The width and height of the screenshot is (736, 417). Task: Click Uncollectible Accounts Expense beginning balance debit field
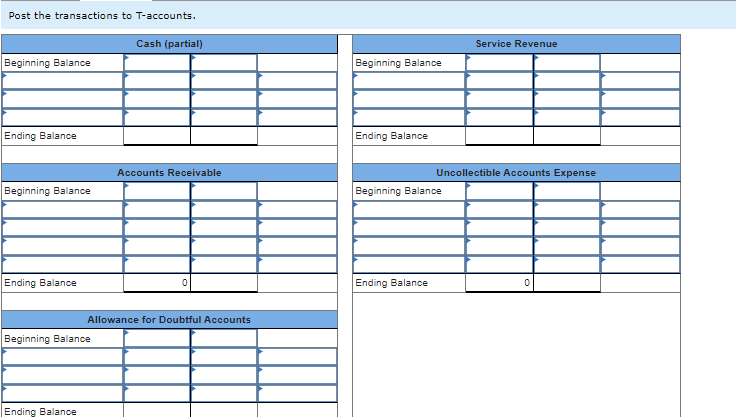point(499,191)
